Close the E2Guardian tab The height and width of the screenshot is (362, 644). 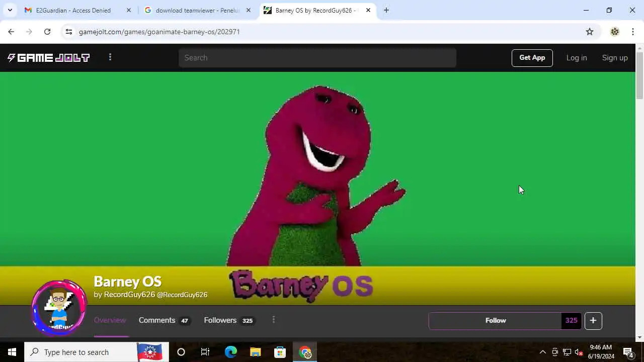click(x=129, y=10)
